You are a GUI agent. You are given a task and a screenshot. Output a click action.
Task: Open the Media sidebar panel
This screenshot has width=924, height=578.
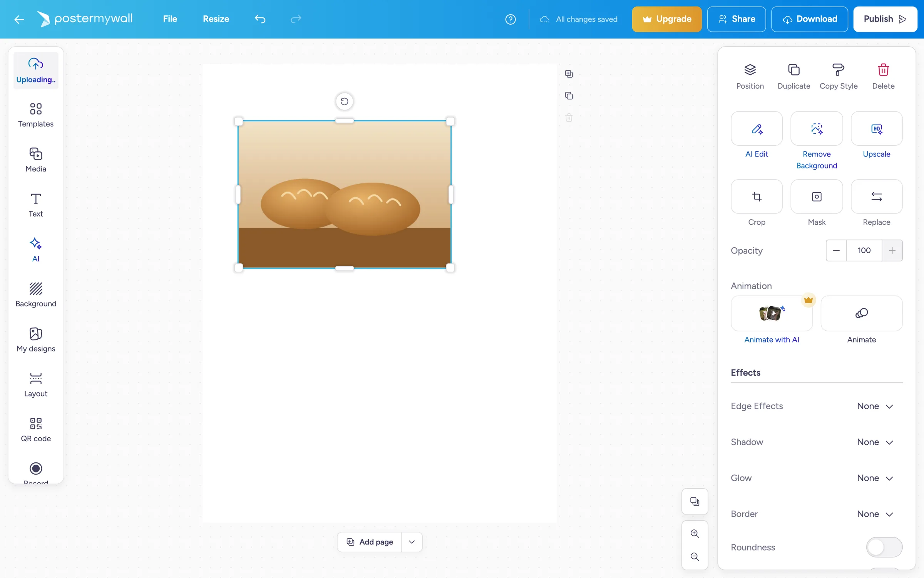(36, 160)
